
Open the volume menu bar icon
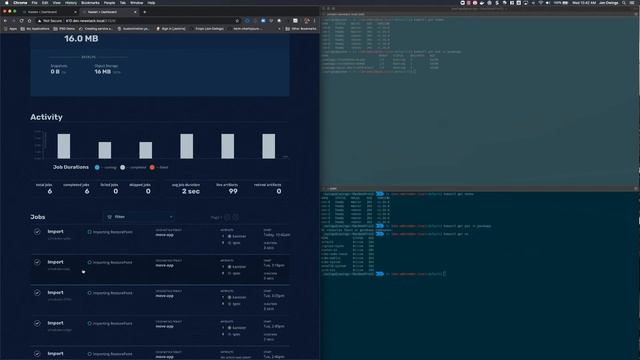pos(548,2)
